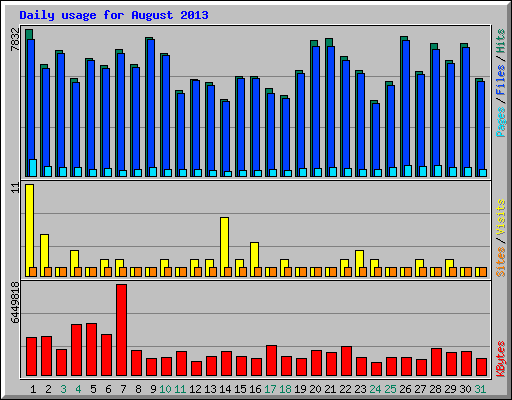This screenshot has height=400, width=512.
Task: Click day 9 on the x-axis
Action: 153,389
